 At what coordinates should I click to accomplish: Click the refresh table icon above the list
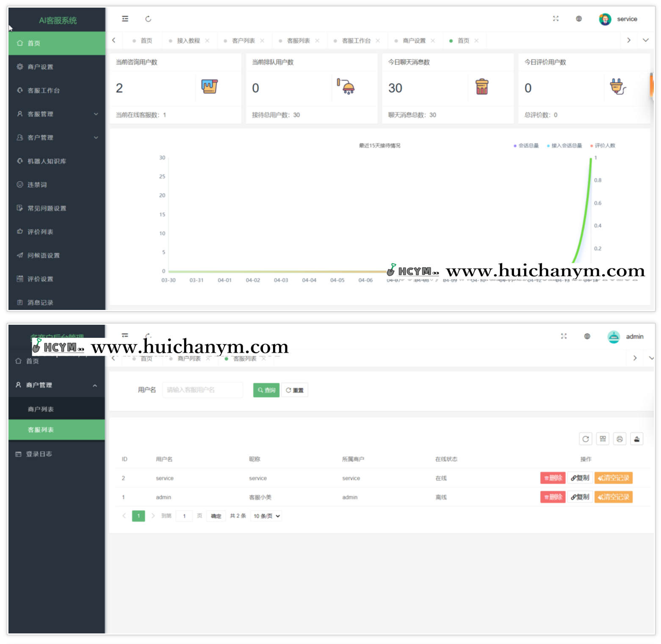click(x=585, y=439)
